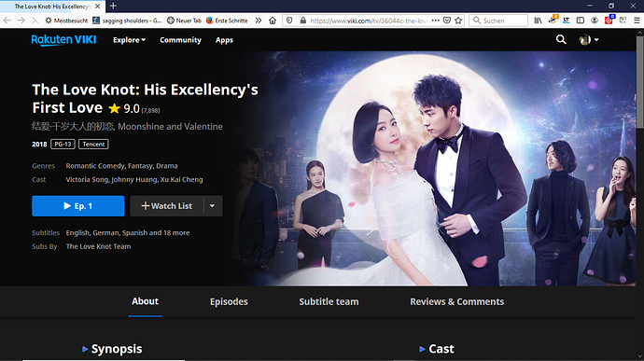Screen dimensions: 644x361
Task: Switch to the Episodes tab
Action: pos(229,301)
